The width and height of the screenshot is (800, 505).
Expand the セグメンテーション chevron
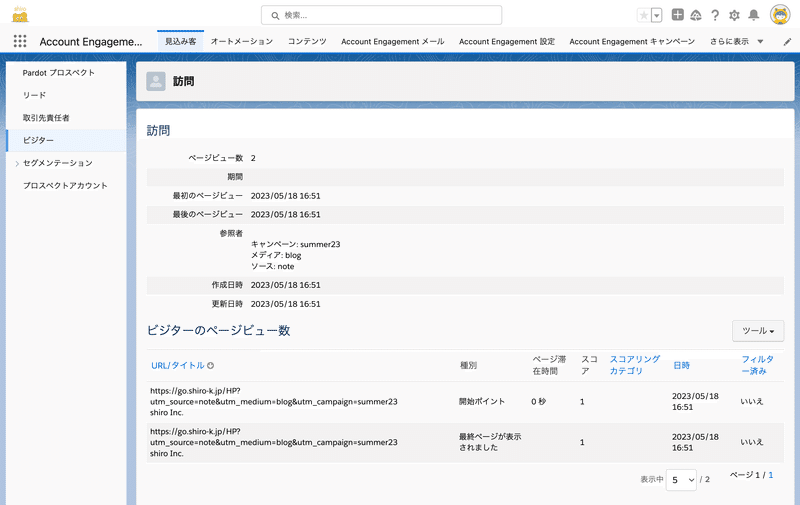tap(17, 163)
